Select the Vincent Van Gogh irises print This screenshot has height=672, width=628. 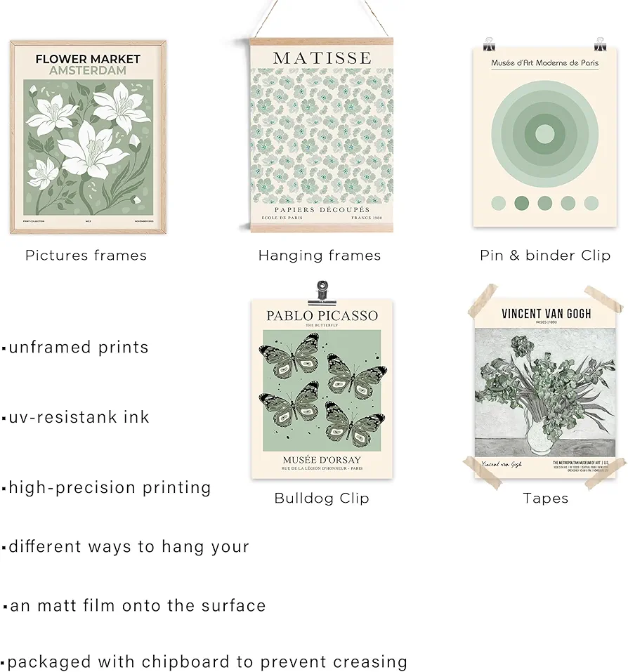[545, 388]
